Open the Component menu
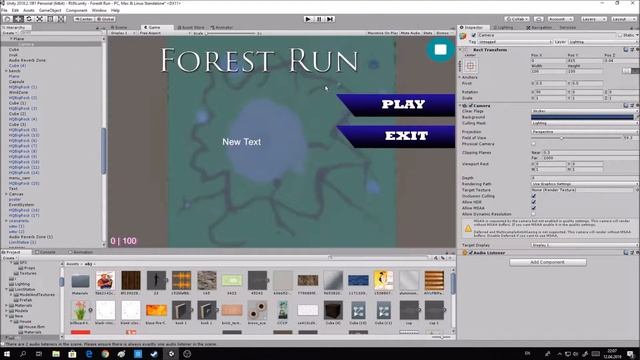The width and height of the screenshot is (640, 360). click(76, 10)
